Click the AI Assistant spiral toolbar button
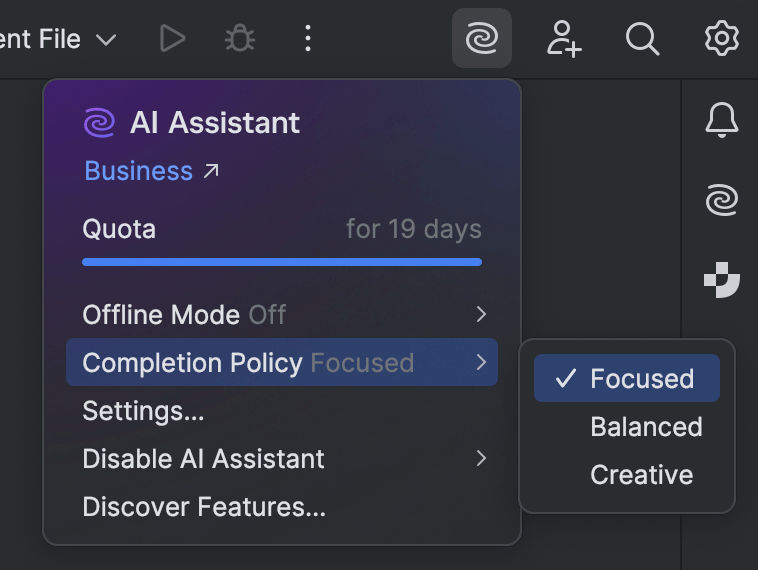This screenshot has width=758, height=570. pyautogui.click(x=482, y=39)
